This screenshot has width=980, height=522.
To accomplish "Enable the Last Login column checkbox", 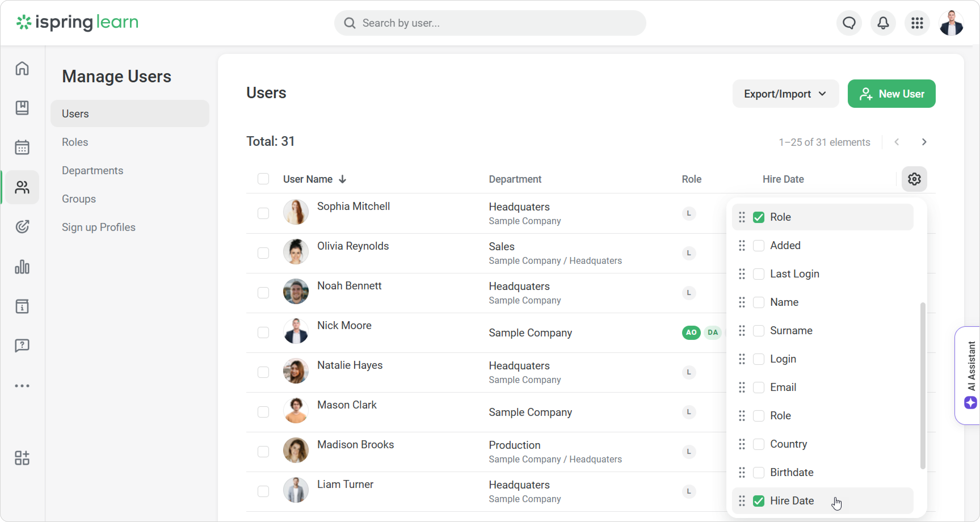I will [x=759, y=274].
